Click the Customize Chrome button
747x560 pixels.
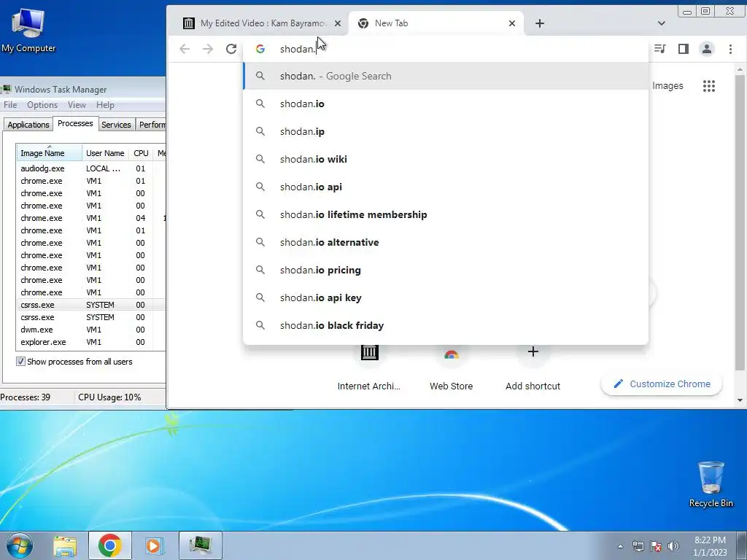click(x=661, y=384)
